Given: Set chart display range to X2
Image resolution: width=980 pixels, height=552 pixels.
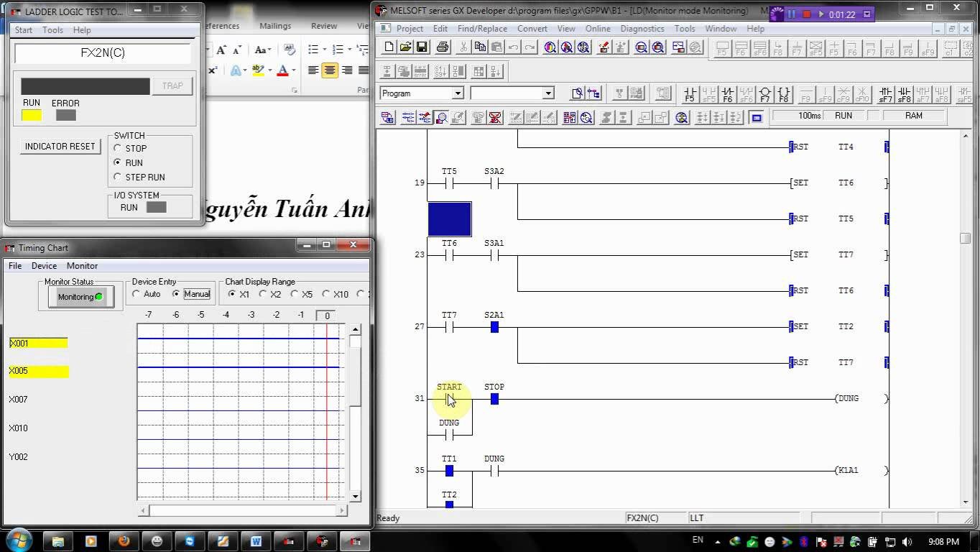Looking at the screenshot, I should coord(263,294).
